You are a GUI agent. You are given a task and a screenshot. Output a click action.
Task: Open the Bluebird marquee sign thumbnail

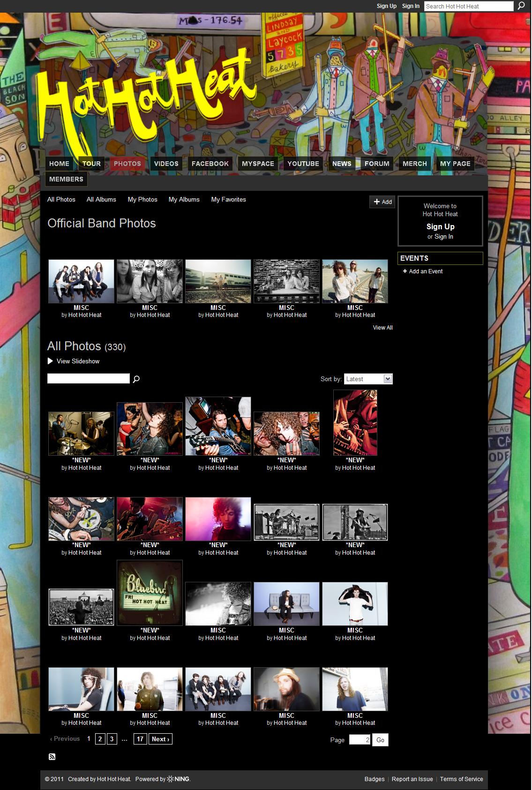coord(150,593)
